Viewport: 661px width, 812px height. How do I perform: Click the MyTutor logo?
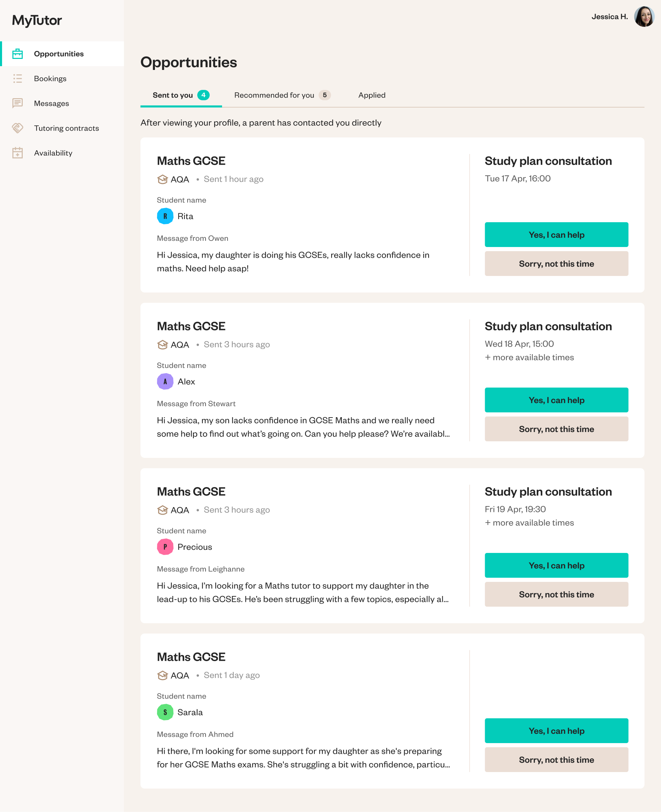click(x=37, y=20)
